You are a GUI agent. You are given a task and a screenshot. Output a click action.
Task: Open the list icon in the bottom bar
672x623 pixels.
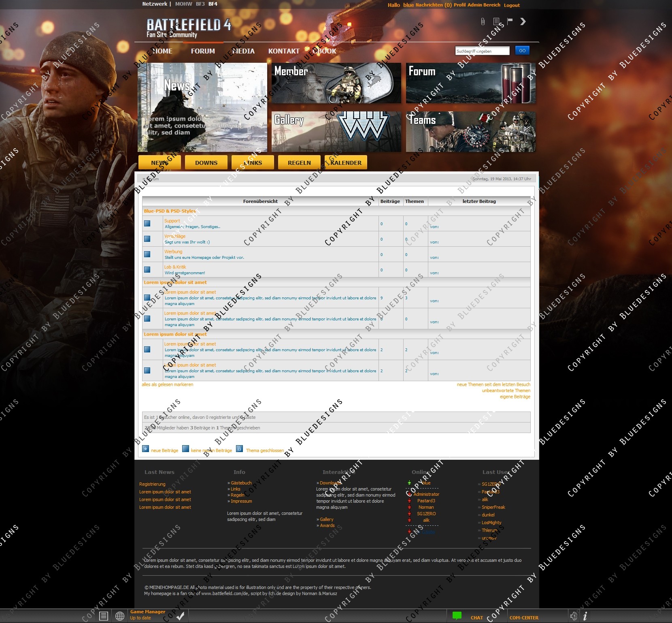click(104, 616)
